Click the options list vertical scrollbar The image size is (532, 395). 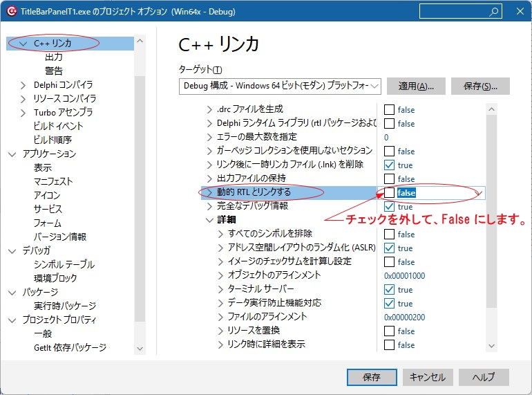point(491,228)
